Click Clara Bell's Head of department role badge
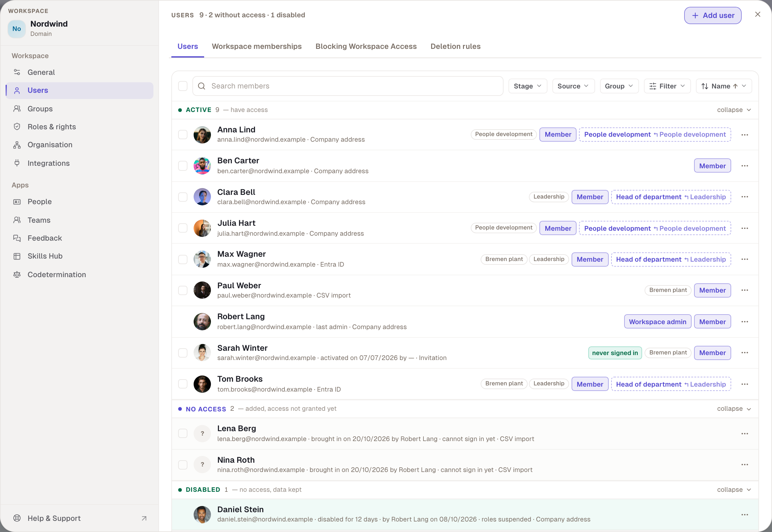The image size is (772, 532). coord(671,197)
